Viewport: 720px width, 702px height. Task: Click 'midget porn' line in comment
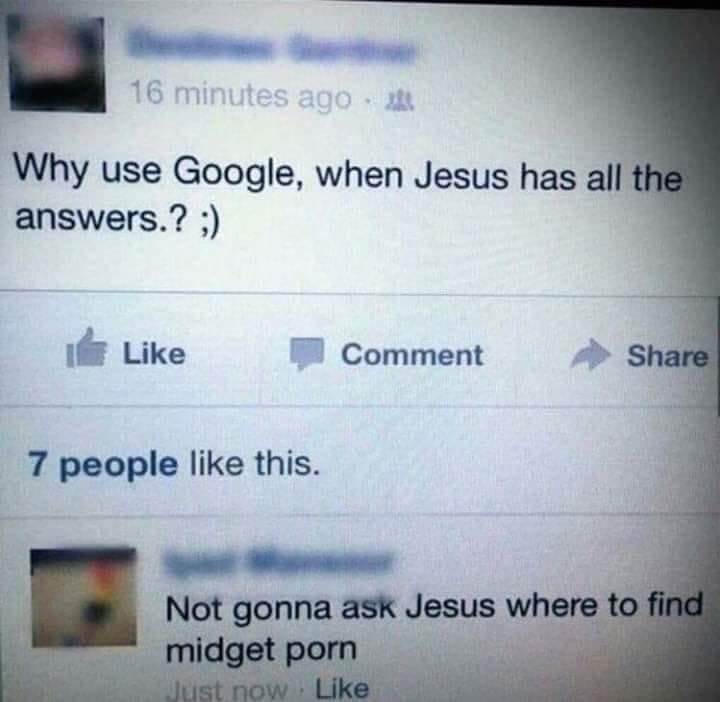tap(261, 651)
